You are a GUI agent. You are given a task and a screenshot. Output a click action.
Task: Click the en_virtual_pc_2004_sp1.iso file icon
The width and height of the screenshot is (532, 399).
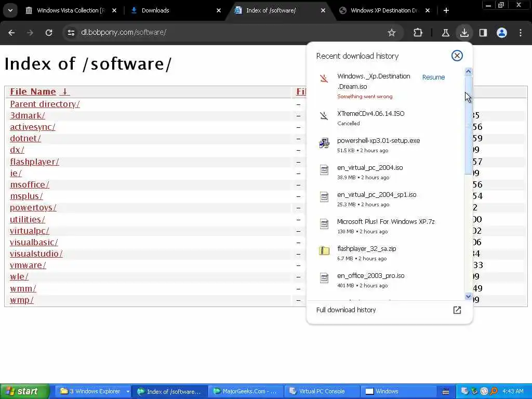pyautogui.click(x=324, y=196)
